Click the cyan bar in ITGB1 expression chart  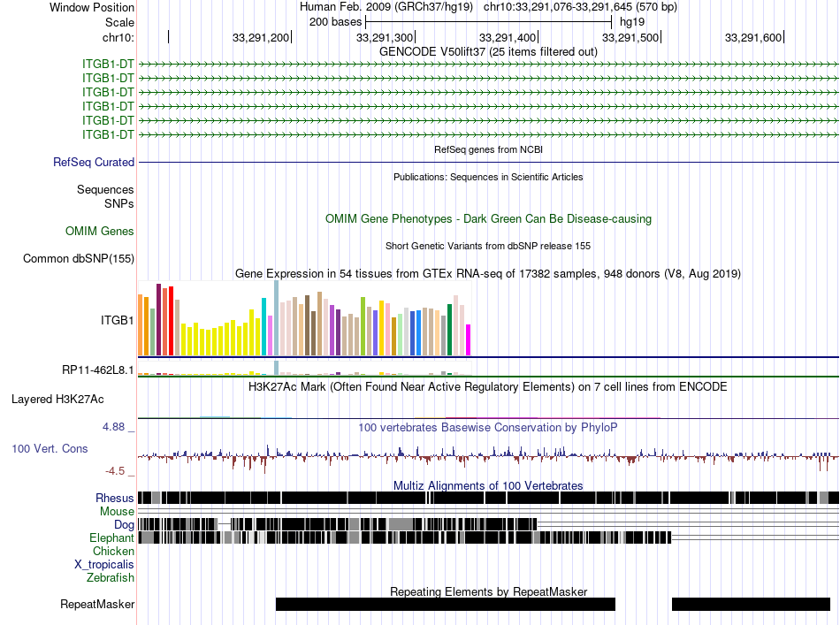click(x=264, y=327)
